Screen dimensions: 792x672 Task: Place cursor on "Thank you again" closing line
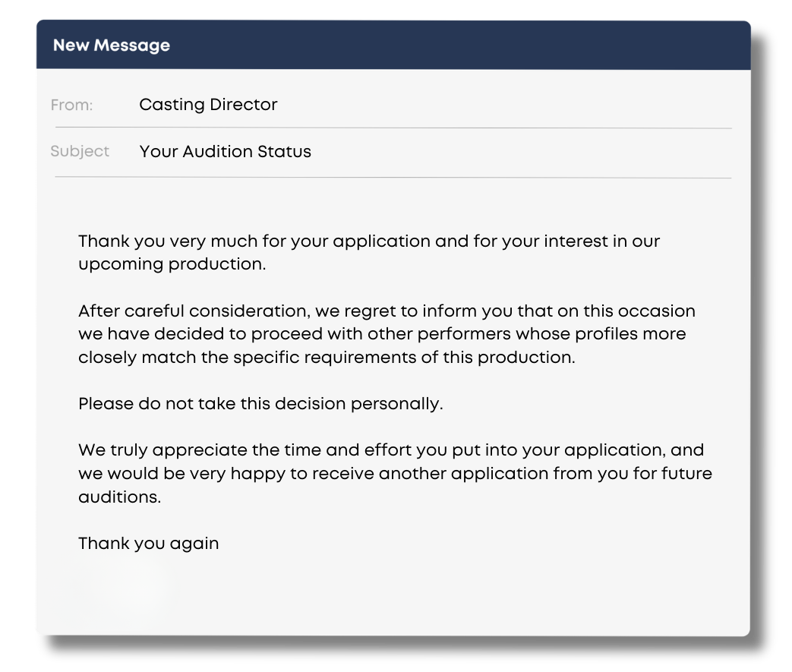148,544
